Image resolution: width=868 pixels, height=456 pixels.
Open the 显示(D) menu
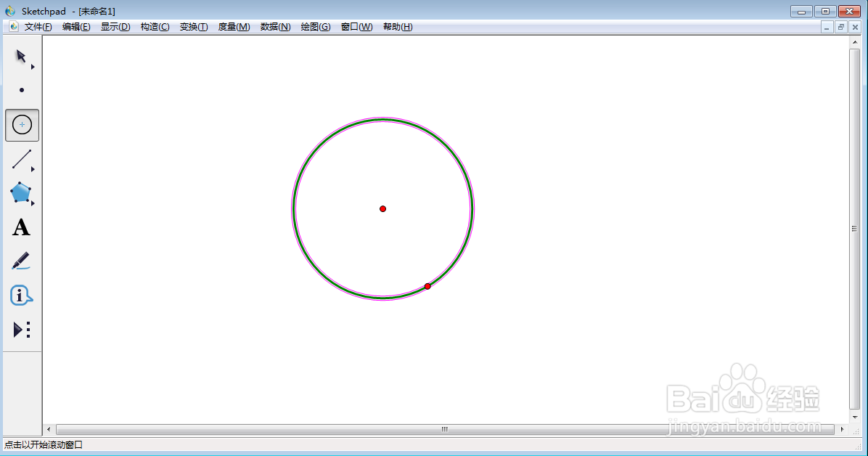tap(115, 27)
